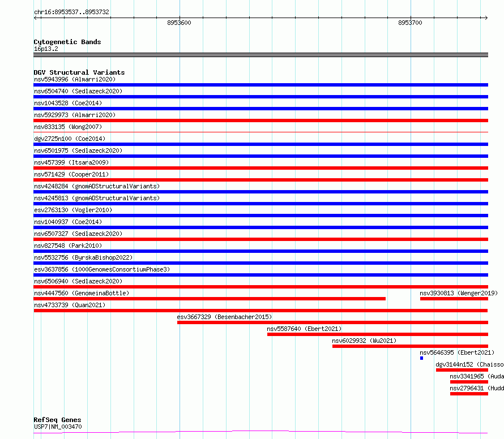Open the nsv1043528 (Coe2014) variant label
Image resolution: width=504 pixels, height=439 pixels.
coord(68,103)
